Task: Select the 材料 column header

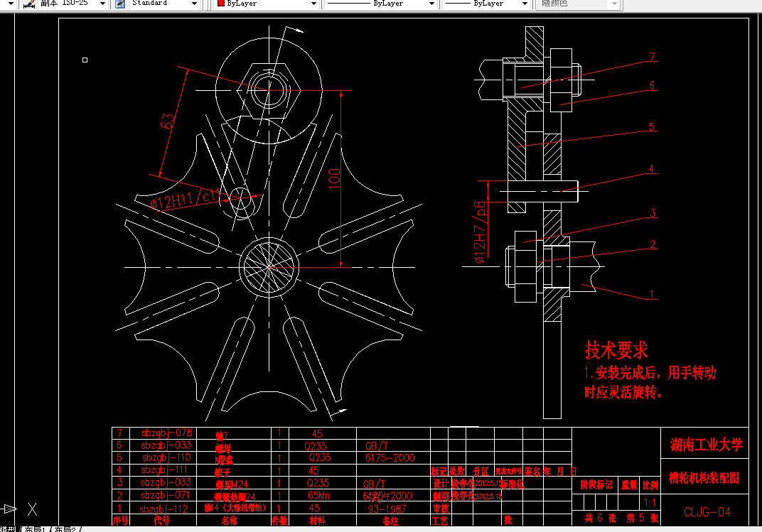Action: pyautogui.click(x=318, y=521)
